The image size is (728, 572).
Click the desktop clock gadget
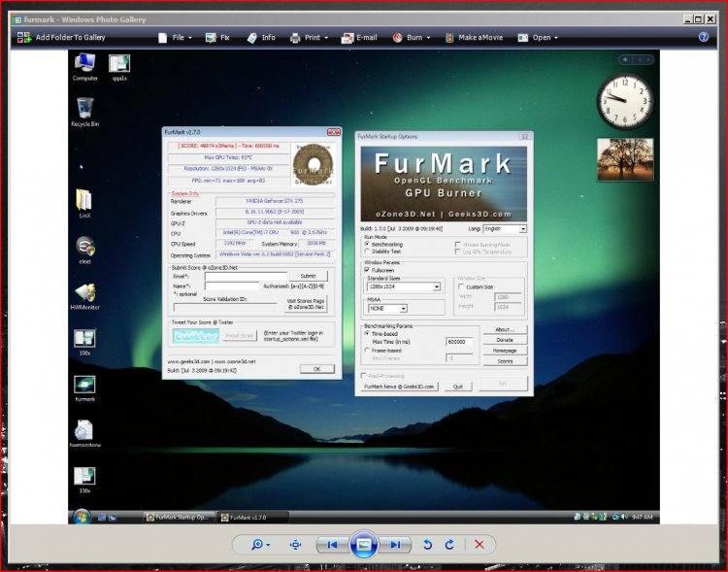625,101
